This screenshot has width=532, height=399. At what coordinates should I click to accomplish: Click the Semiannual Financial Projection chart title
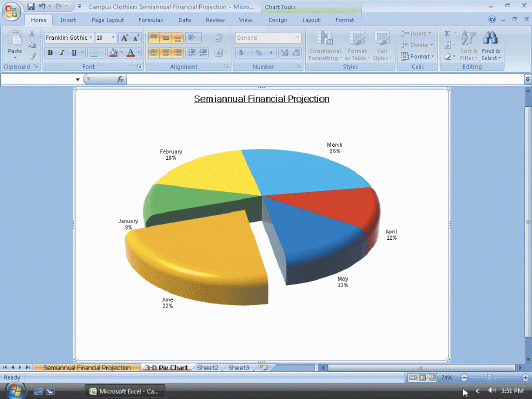coord(262,99)
